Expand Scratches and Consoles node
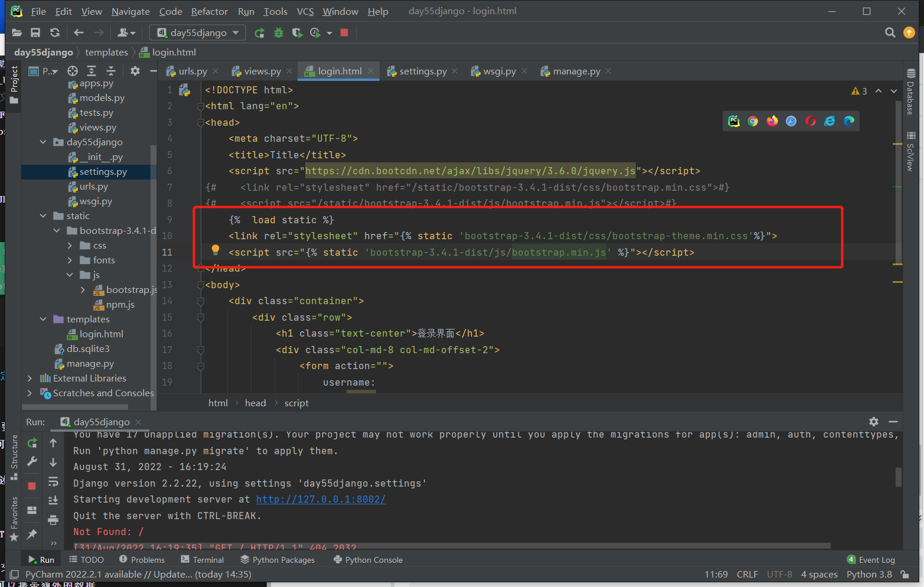The width and height of the screenshot is (924, 587). [30, 393]
